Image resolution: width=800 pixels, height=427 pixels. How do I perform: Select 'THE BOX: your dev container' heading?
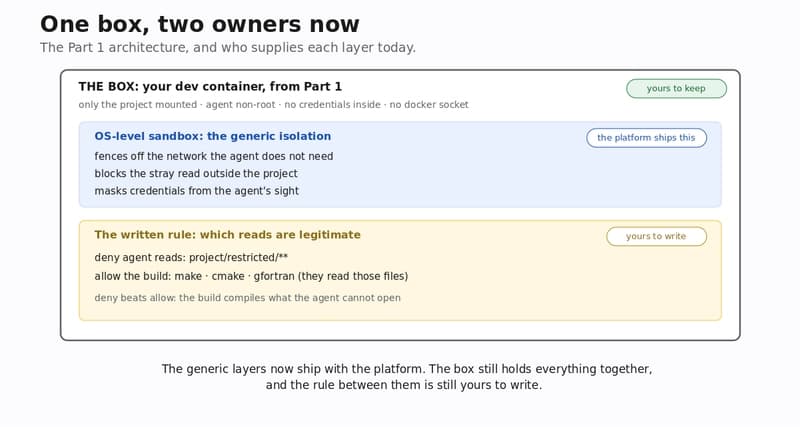[210, 86]
